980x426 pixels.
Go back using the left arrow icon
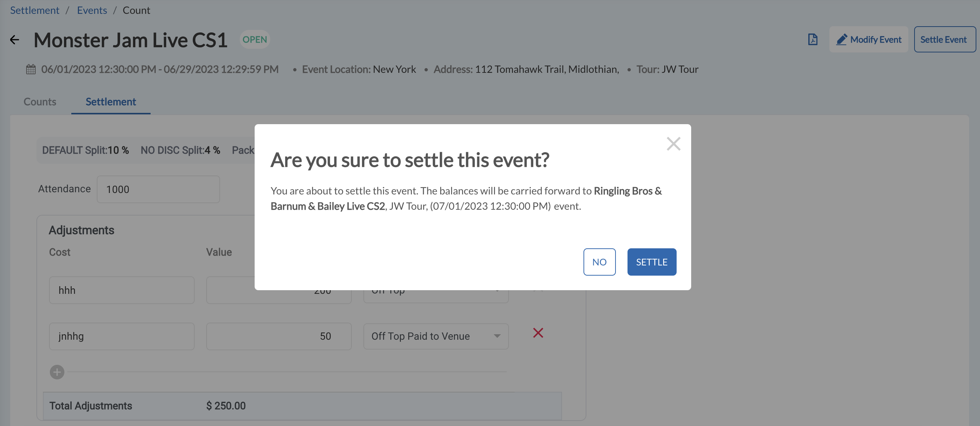click(15, 40)
